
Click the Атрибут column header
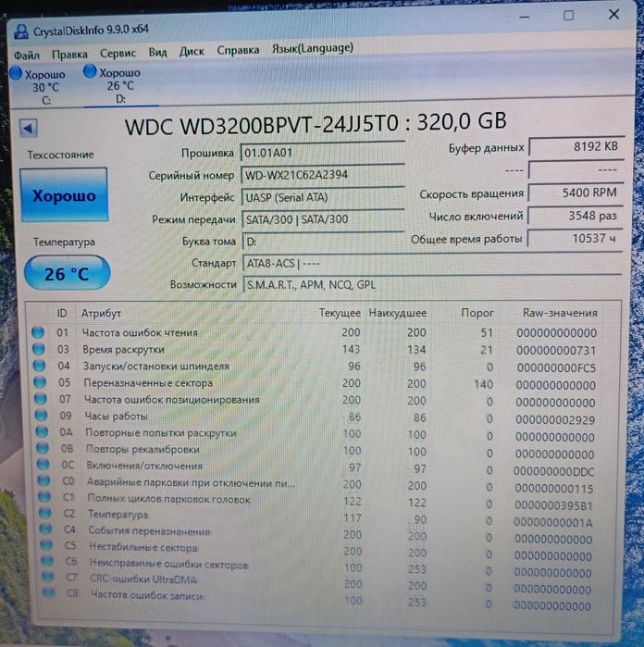[101, 314]
